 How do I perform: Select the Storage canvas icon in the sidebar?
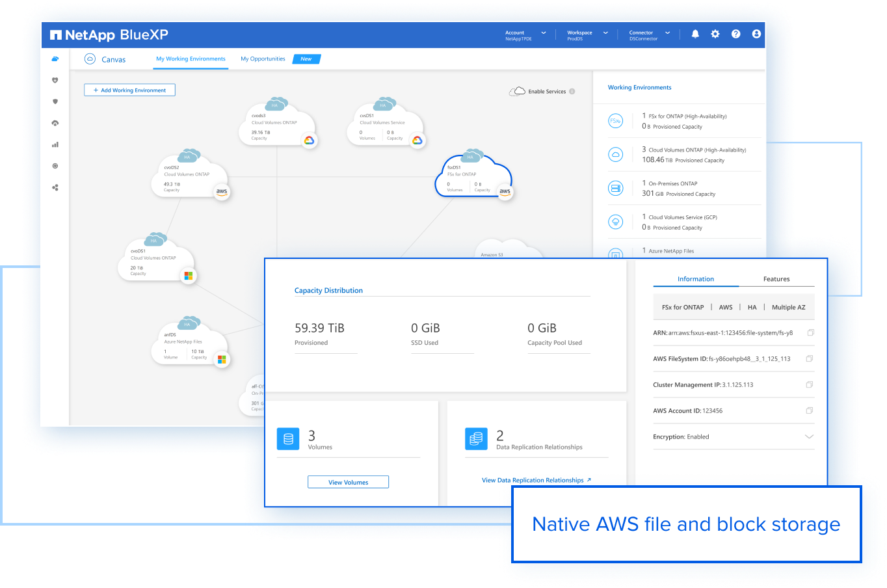pyautogui.click(x=55, y=59)
